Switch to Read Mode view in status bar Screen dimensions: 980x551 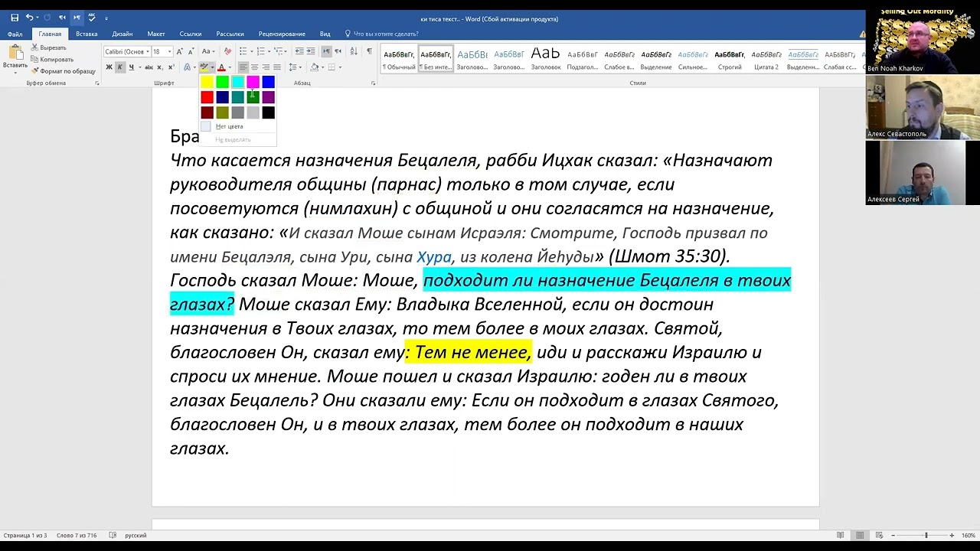coord(841,535)
